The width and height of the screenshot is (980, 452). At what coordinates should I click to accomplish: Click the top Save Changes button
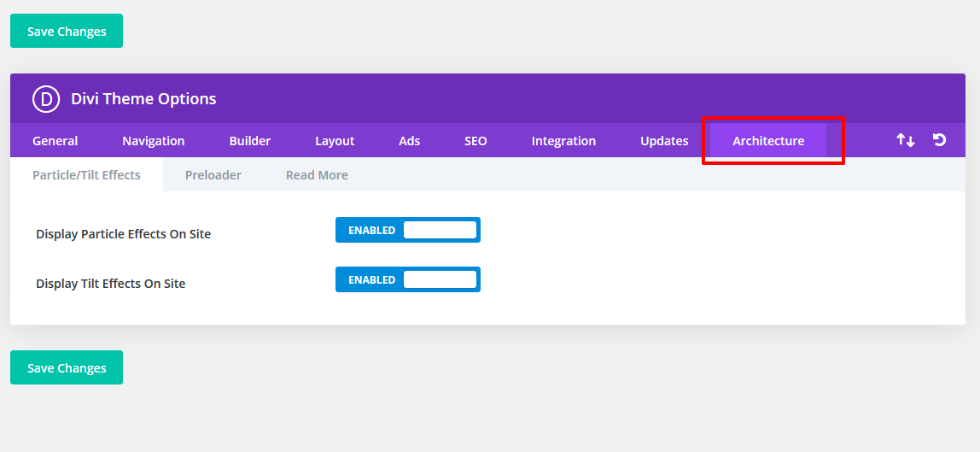[x=67, y=32]
